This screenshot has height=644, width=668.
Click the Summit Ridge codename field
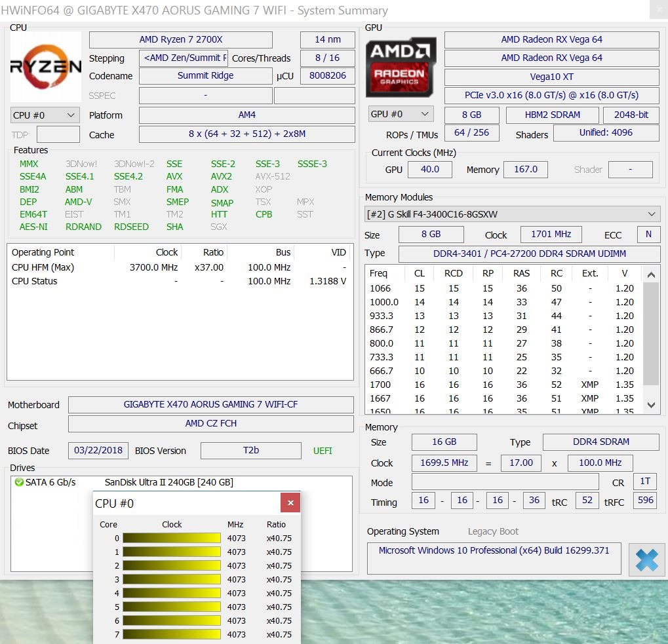tap(205, 76)
